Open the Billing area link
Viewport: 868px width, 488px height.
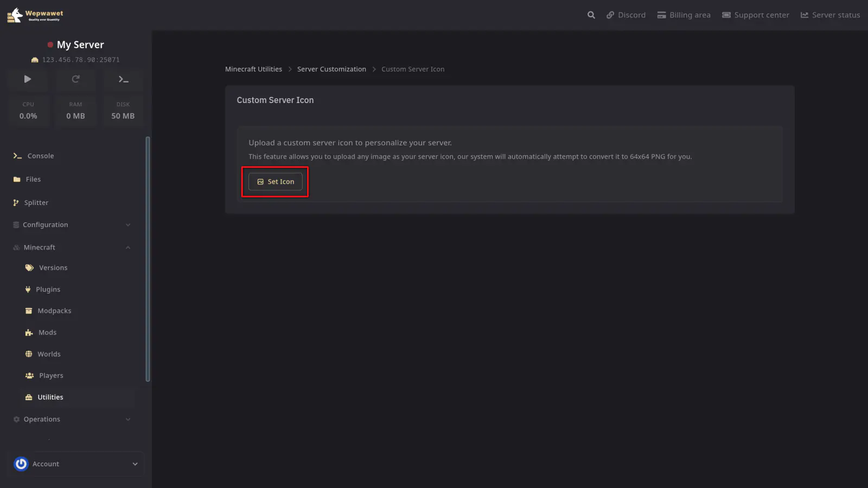(684, 15)
